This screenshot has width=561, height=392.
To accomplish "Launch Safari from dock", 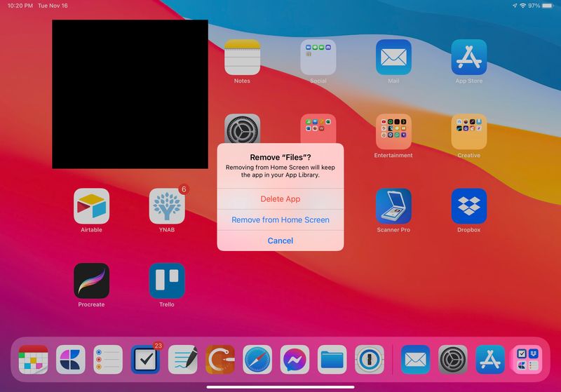I will pos(257,360).
